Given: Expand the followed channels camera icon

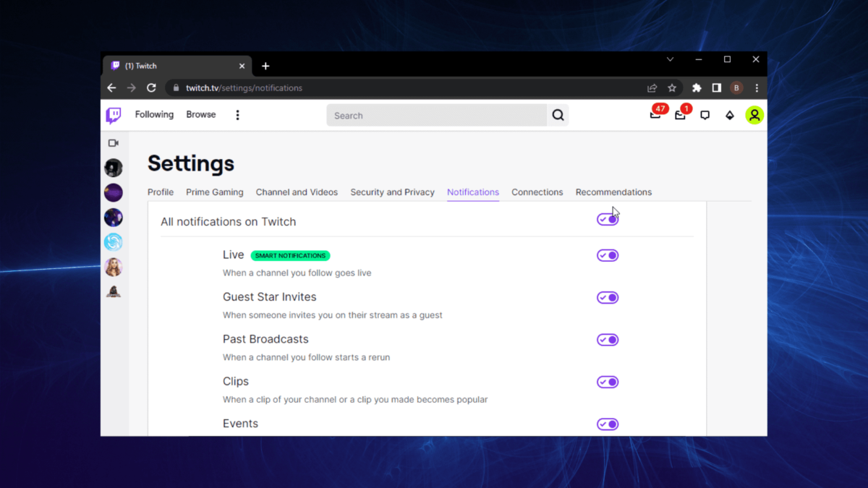Looking at the screenshot, I should tap(114, 143).
